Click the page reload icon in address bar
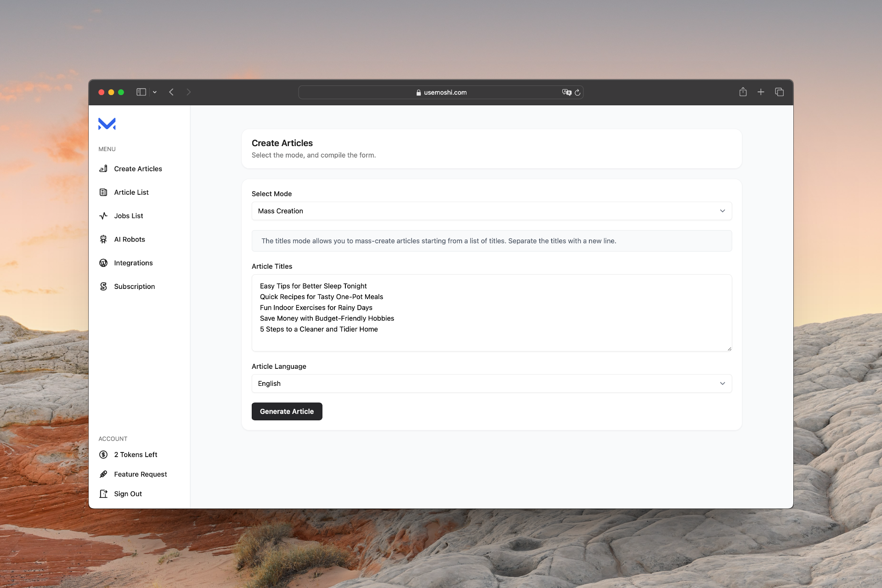882x588 pixels. coord(577,92)
